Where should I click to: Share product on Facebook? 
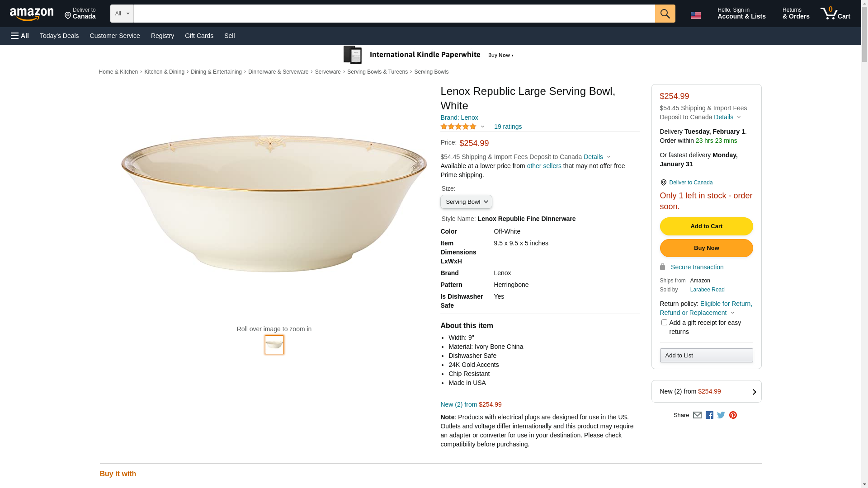(x=709, y=415)
